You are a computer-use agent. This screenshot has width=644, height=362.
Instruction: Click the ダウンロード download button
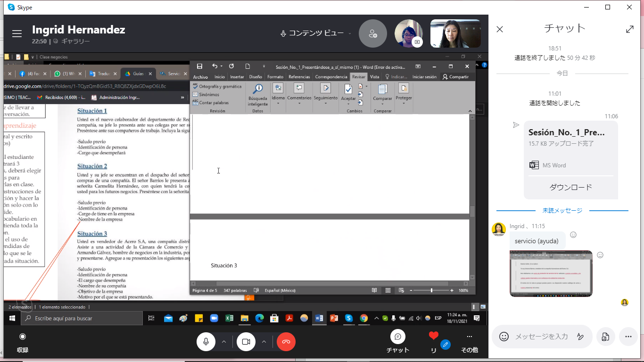coord(570,187)
